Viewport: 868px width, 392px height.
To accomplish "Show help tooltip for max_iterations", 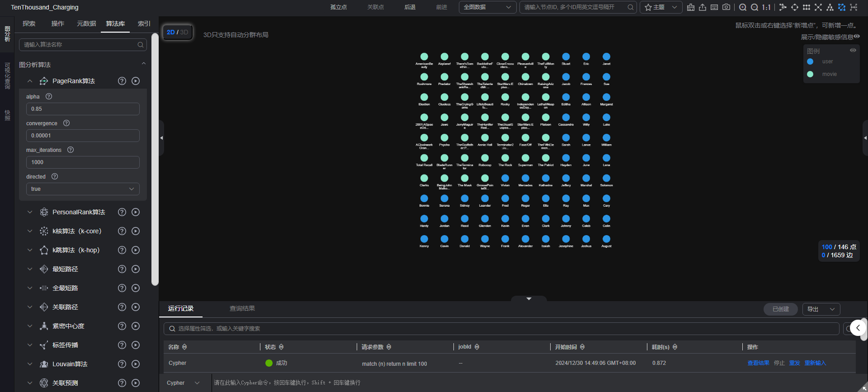I will coord(71,150).
